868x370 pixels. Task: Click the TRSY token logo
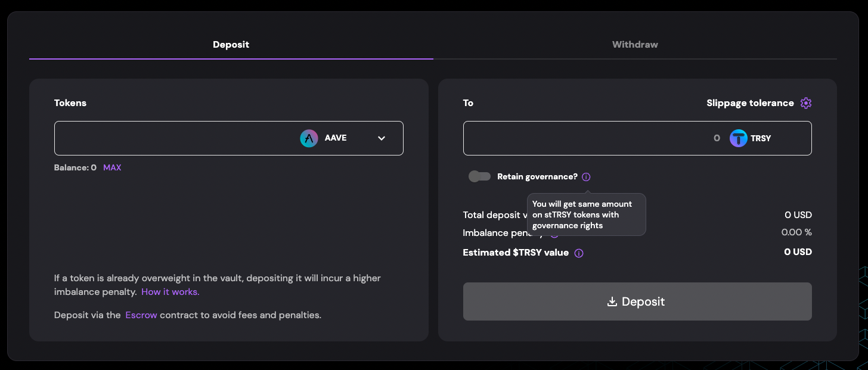pyautogui.click(x=739, y=138)
